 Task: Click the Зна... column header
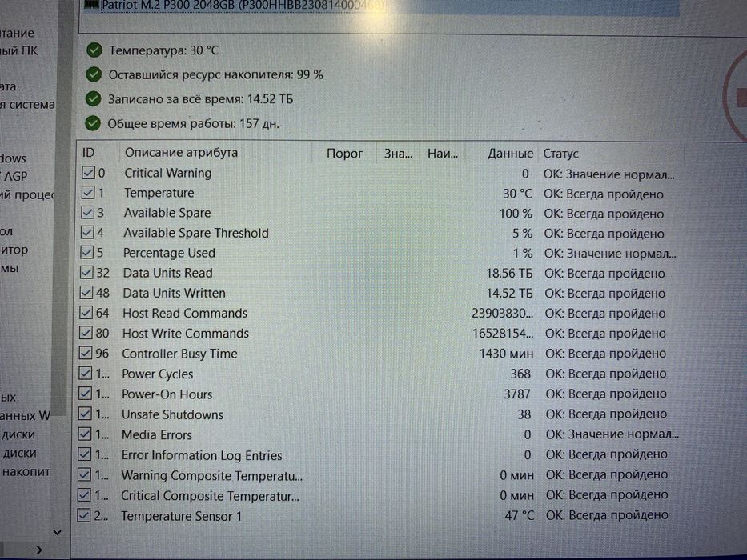[398, 154]
